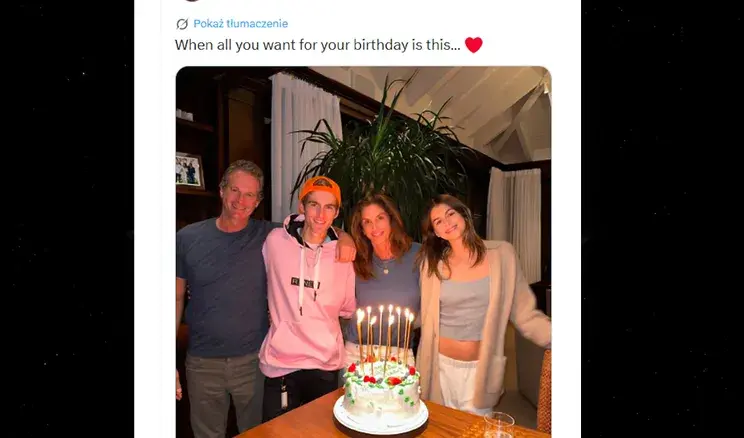744x438 pixels.
Task: Click the framed picture on the bookshelf
Action: [x=189, y=170]
